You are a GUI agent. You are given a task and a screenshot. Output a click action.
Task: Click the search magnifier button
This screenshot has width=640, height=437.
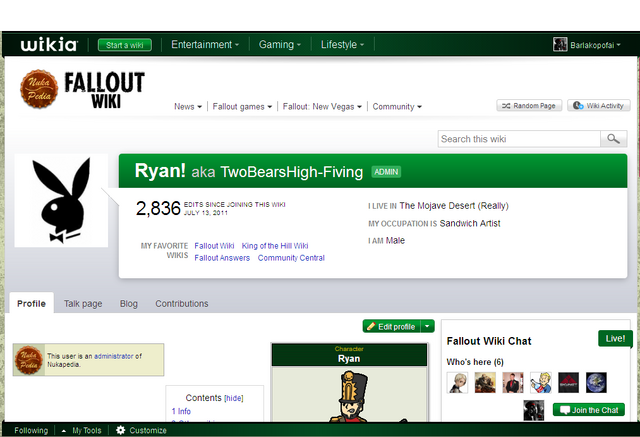point(613,139)
